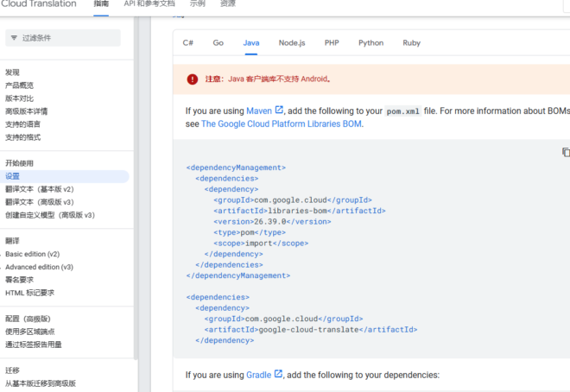Screen dimensions: 570x392
Task: Click the pom.xml inline code text
Action: coord(402,111)
